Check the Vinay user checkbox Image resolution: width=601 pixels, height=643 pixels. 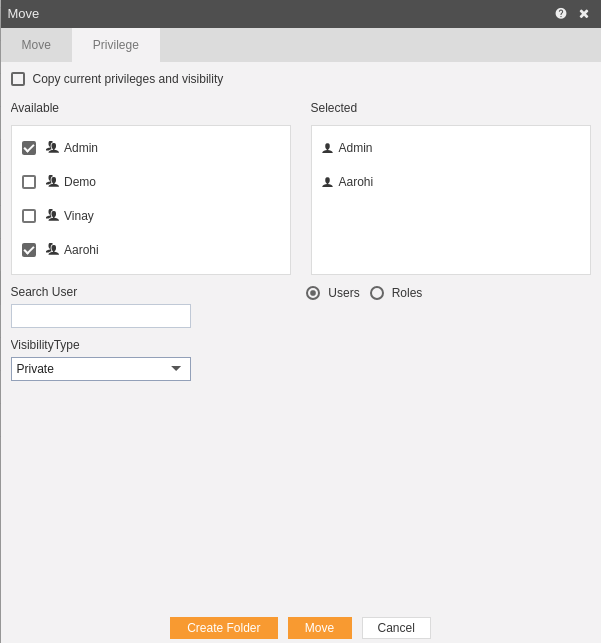click(29, 216)
